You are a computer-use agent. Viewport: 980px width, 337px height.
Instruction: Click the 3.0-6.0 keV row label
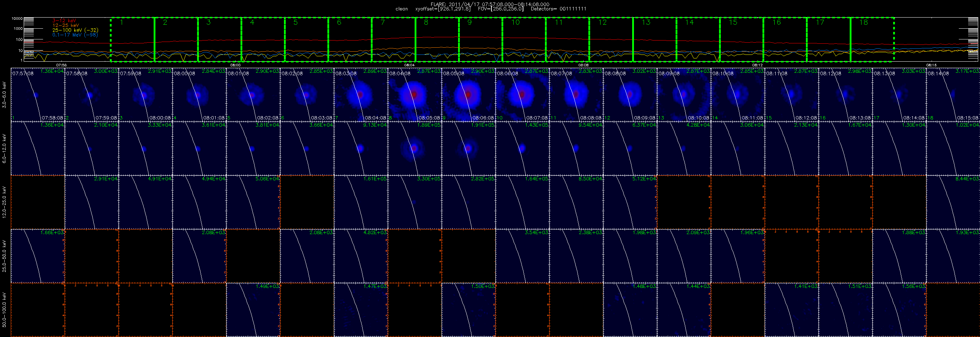[x=4, y=95]
